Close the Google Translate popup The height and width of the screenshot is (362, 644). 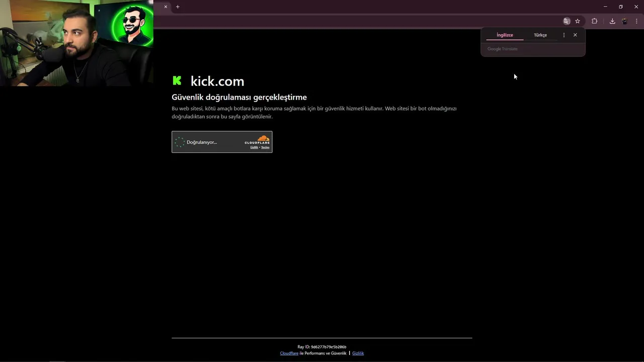pyautogui.click(x=575, y=35)
